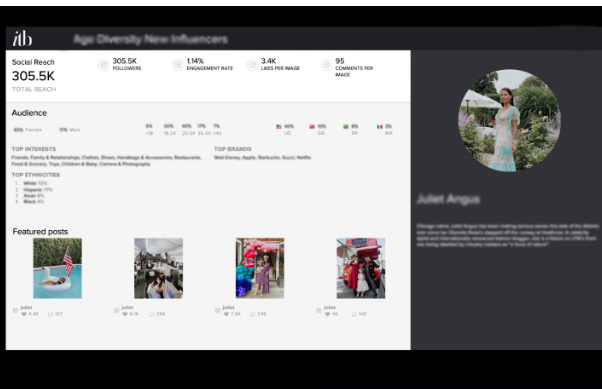Viewport: 602px width, 389px height.
Task: Click heart icon under the balloon post
Action: (226, 314)
